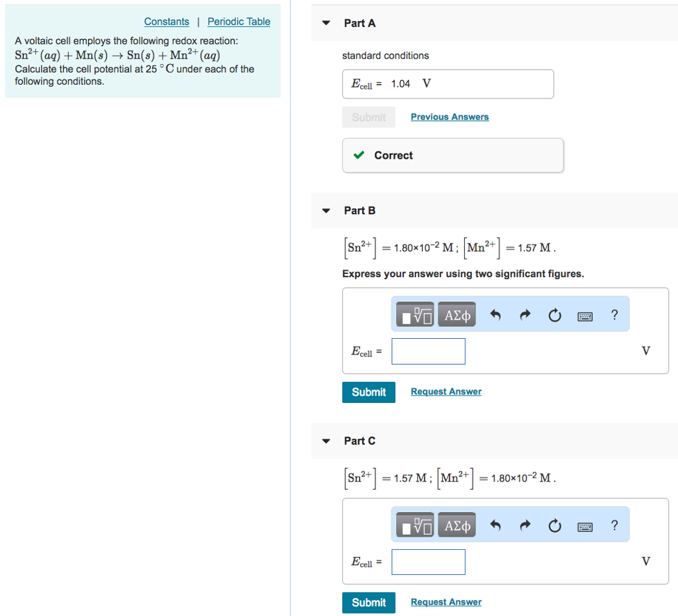Redo the entry in Part B answer box

tap(525, 315)
